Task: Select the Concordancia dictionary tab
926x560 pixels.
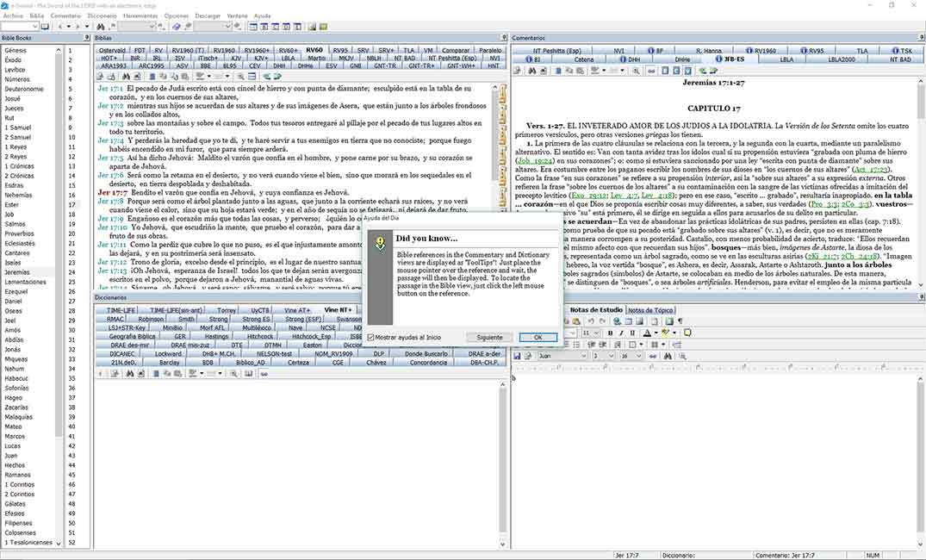Action: click(x=428, y=363)
